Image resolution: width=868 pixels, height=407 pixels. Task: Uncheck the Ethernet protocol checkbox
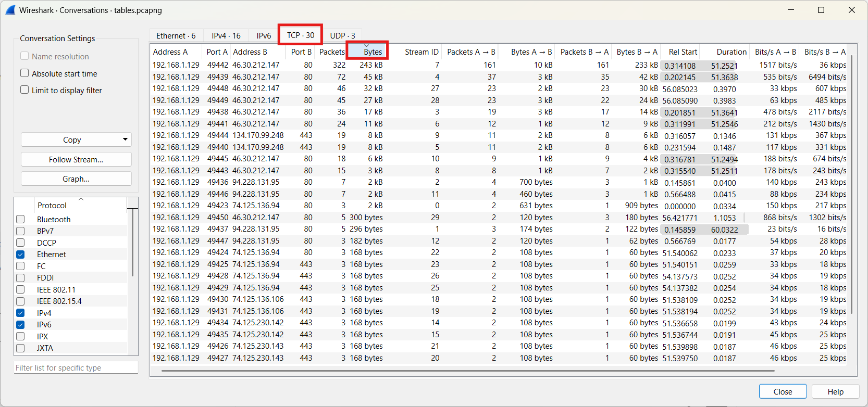pyautogui.click(x=20, y=255)
